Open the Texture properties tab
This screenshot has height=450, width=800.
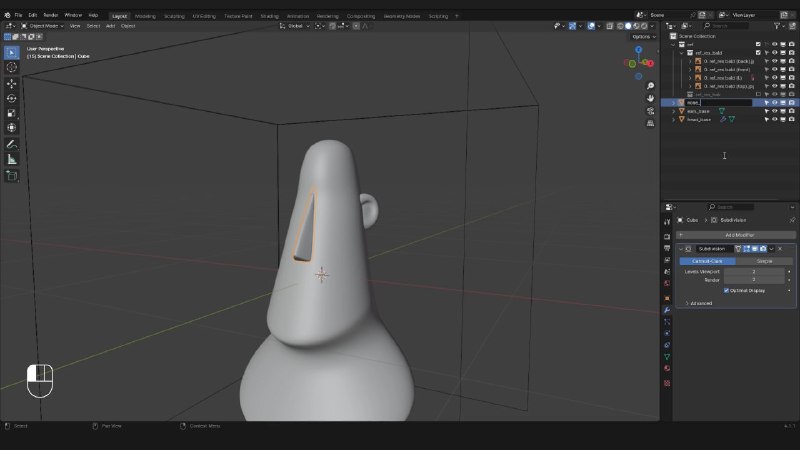click(667, 383)
